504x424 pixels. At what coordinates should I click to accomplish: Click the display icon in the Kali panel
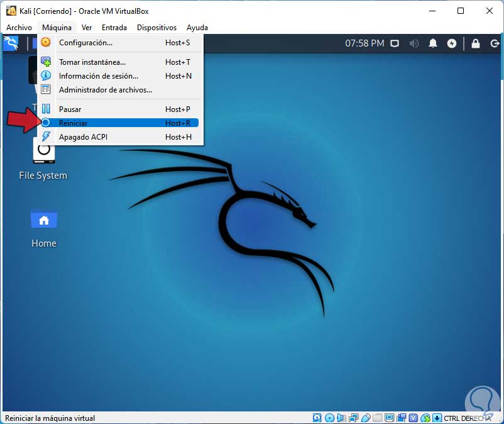coord(395,43)
